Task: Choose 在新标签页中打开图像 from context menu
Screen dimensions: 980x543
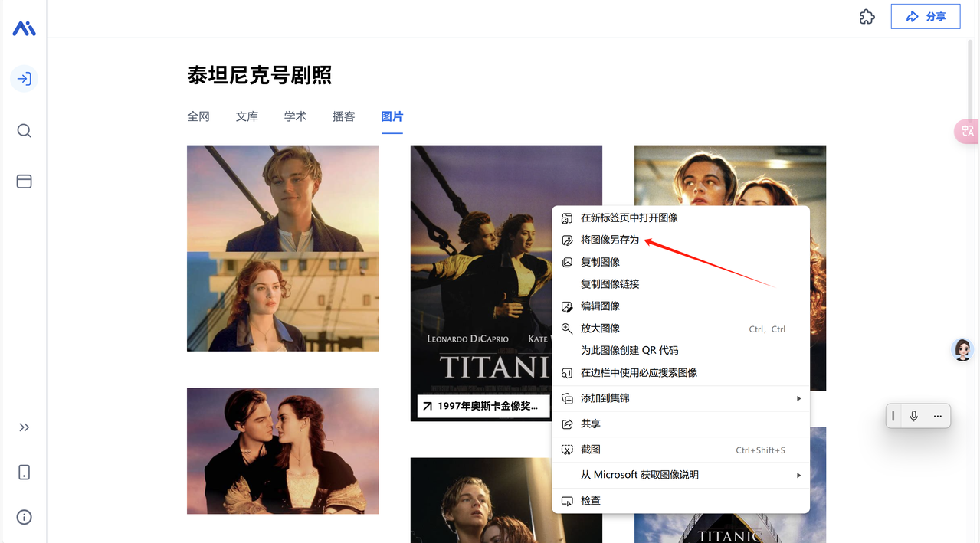Action: pos(680,218)
